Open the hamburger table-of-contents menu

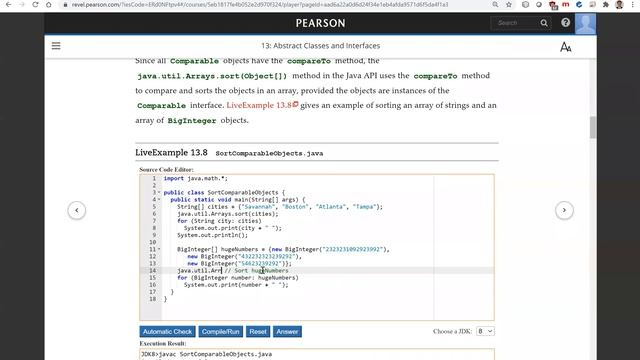pyautogui.click(x=56, y=46)
